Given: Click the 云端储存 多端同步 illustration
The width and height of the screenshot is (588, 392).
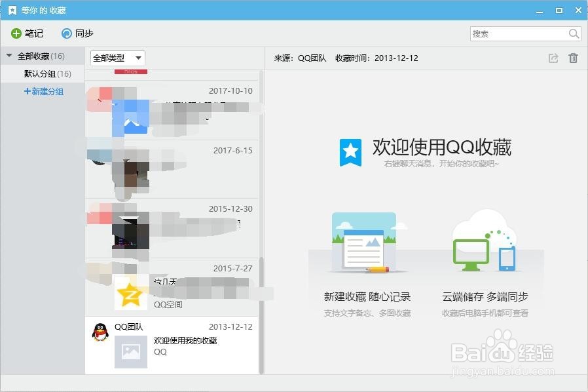Looking at the screenshot, I should click(x=485, y=241).
